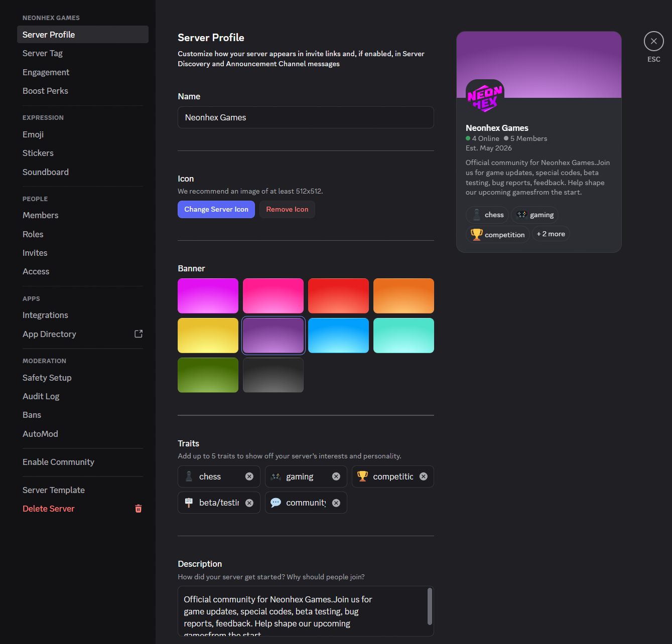Open Boost Perks page
The width and height of the screenshot is (672, 644).
point(83,91)
